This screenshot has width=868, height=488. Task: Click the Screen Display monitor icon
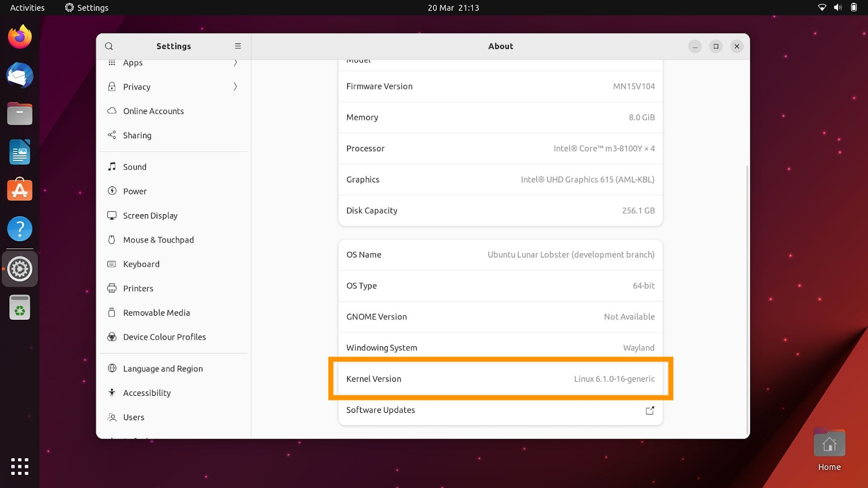[112, 215]
